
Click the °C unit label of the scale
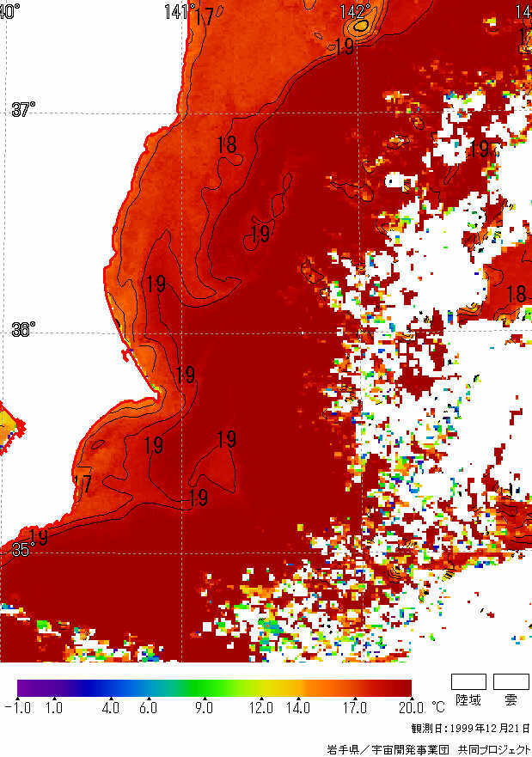437,707
